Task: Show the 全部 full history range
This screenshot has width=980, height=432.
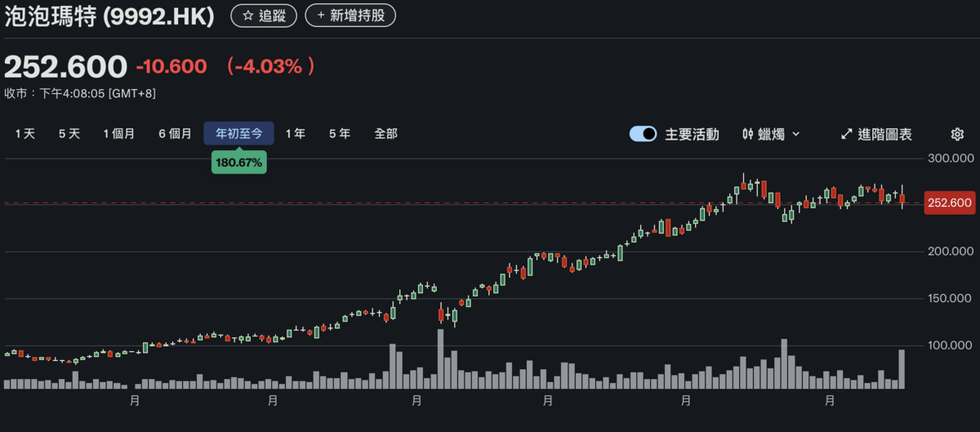Action: pyautogui.click(x=385, y=134)
